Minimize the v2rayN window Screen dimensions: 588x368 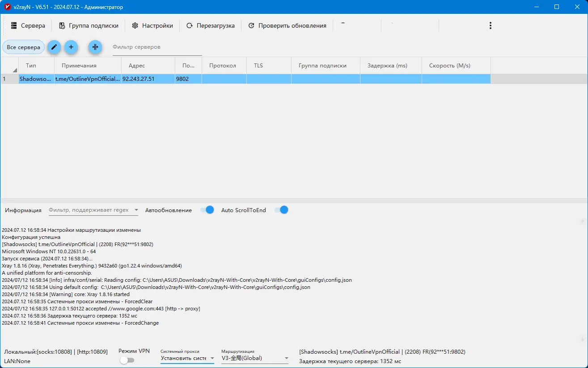[537, 7]
